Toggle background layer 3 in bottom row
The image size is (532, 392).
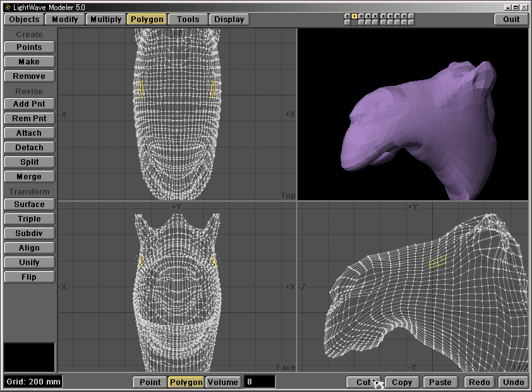pos(361,23)
